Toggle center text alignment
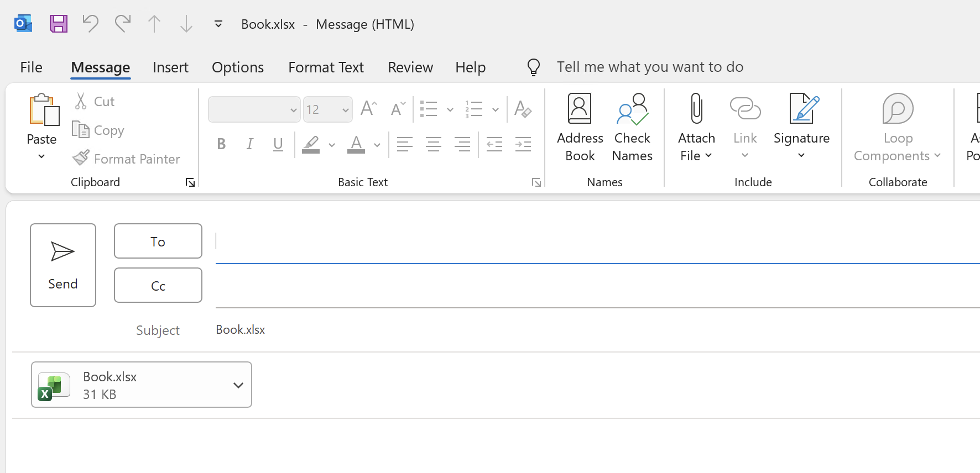 [x=434, y=144]
